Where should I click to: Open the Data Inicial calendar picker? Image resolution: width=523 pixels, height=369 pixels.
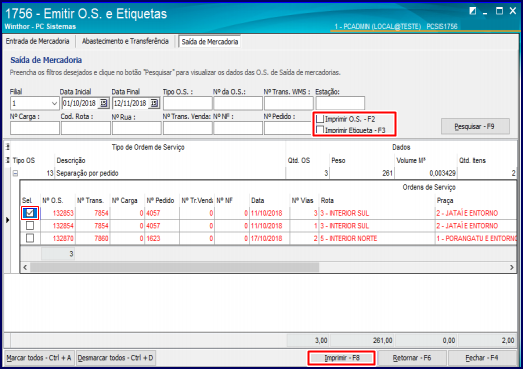[x=103, y=103]
